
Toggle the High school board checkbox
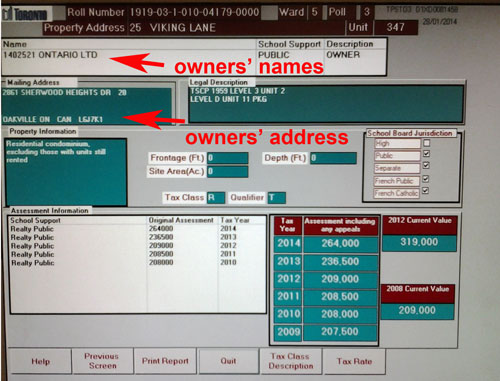(x=426, y=143)
